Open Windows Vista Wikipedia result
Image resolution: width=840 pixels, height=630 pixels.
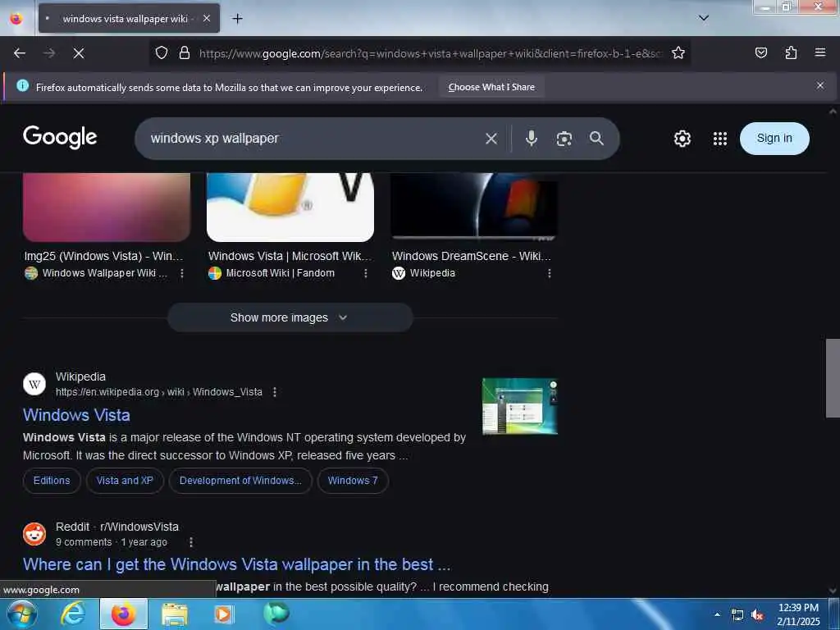point(76,415)
